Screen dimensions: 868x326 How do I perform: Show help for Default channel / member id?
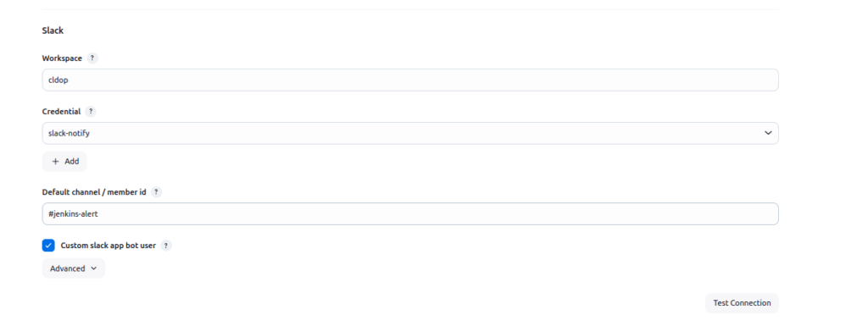click(x=157, y=192)
